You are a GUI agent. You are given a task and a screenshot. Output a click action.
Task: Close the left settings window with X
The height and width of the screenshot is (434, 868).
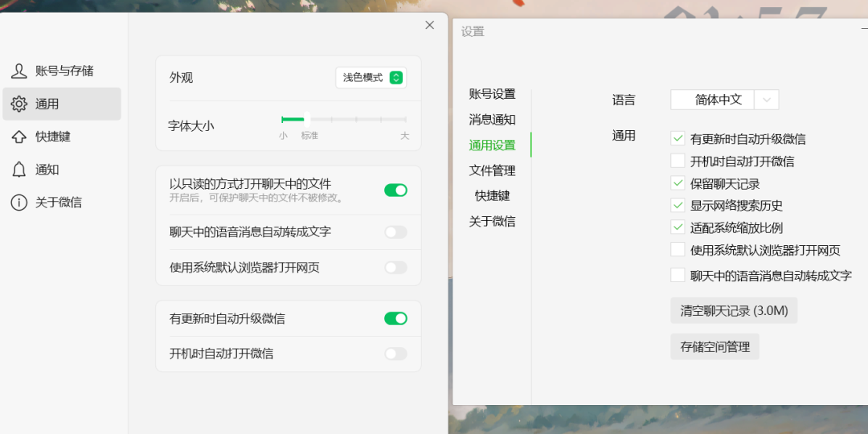pos(429,25)
